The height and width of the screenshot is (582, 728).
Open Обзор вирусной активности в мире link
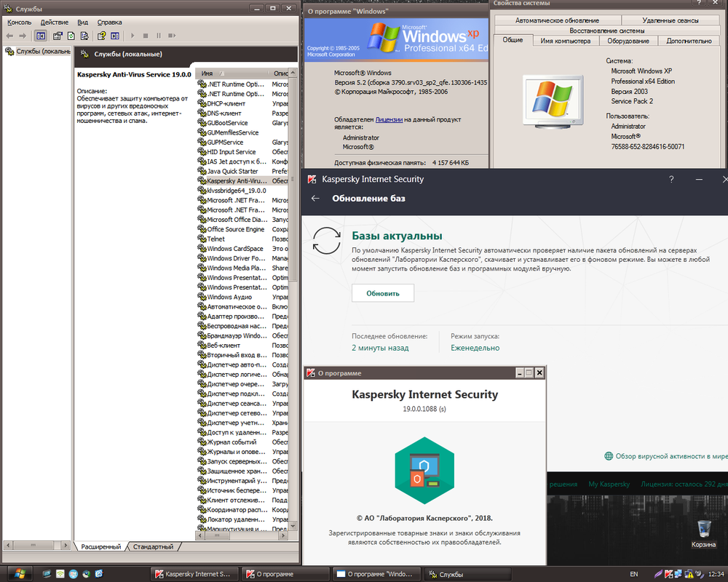pyautogui.click(x=671, y=456)
